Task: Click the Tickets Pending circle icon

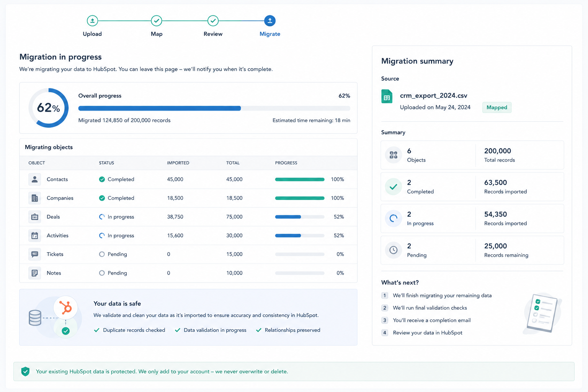Action: [x=102, y=254]
